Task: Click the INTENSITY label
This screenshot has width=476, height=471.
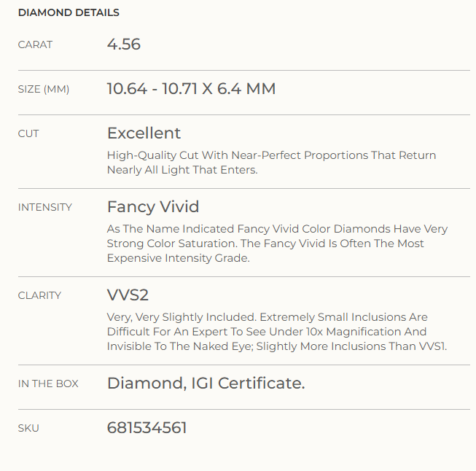Action: click(x=45, y=207)
